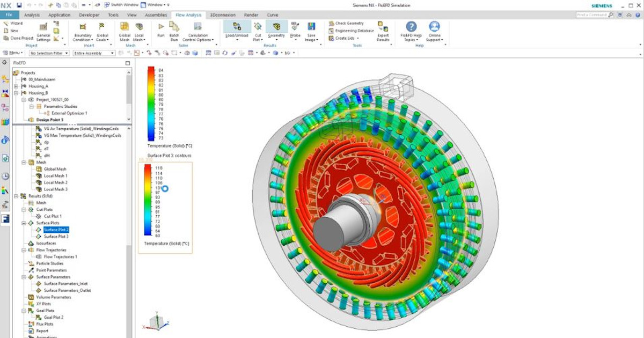Screen dimensions: 644x338
Task: Open the Assemblies ribbon tab
Action: 156,15
